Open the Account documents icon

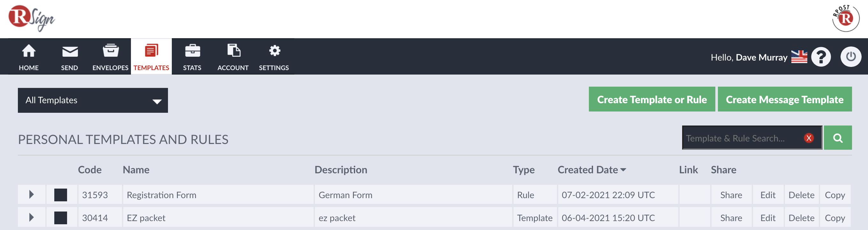tap(233, 50)
